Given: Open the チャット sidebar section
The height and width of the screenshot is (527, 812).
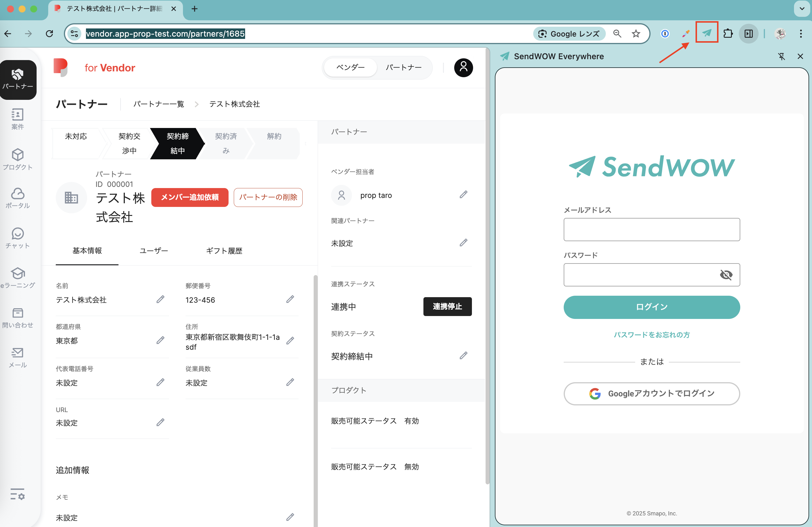Looking at the screenshot, I should point(18,238).
